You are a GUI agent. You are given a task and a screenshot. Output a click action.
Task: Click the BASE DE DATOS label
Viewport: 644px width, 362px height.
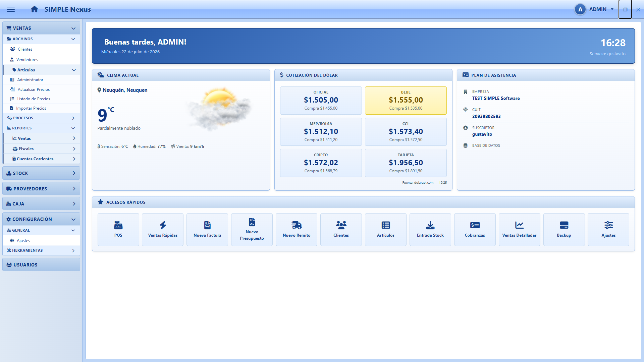[486, 145]
